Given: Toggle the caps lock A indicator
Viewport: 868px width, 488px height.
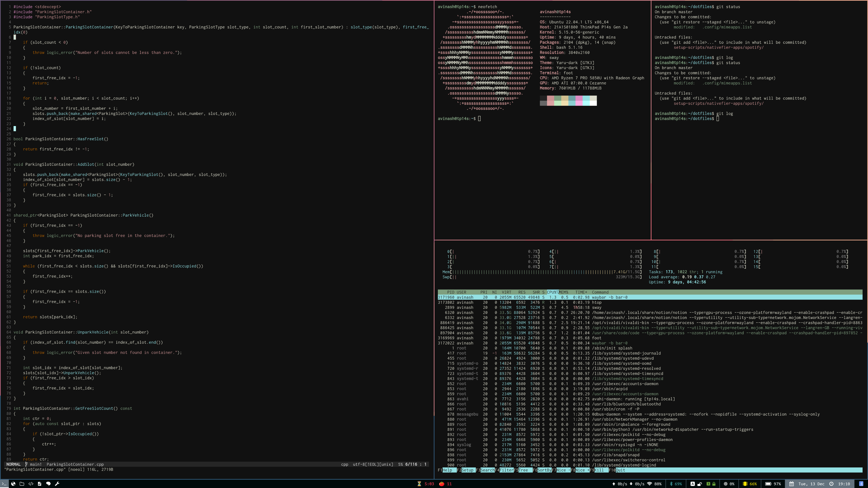Looking at the screenshot, I should [692, 484].
